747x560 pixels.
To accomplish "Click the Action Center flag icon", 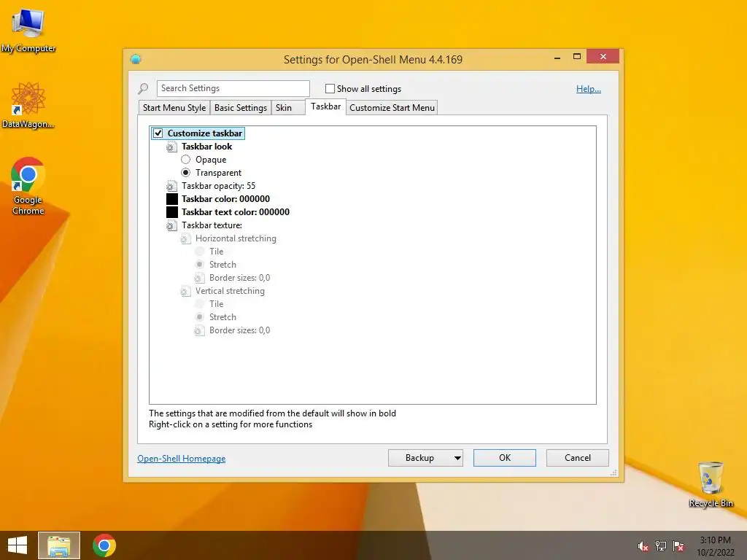I will click(678, 546).
